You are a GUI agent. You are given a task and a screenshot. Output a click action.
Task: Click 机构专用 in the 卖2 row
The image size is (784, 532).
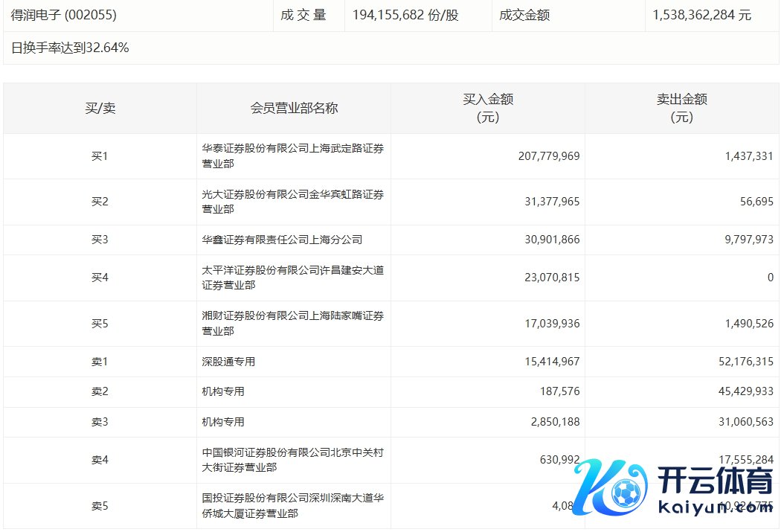223,391
